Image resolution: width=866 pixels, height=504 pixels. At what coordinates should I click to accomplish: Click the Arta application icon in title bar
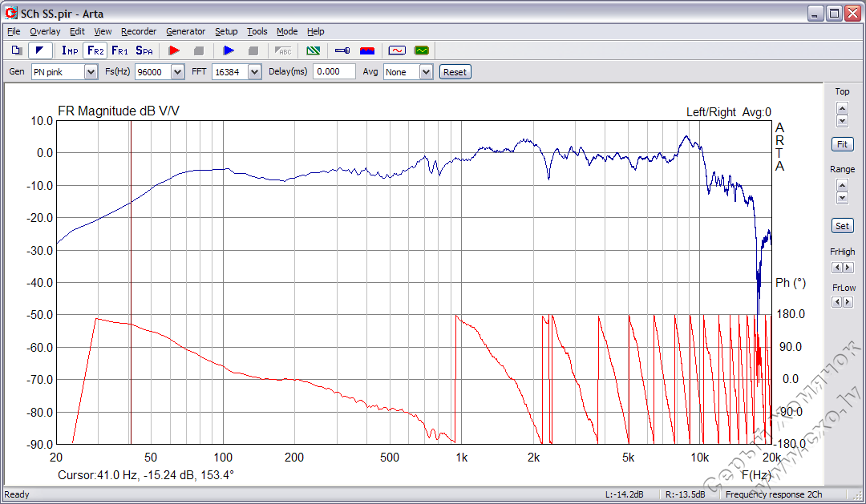10,13
